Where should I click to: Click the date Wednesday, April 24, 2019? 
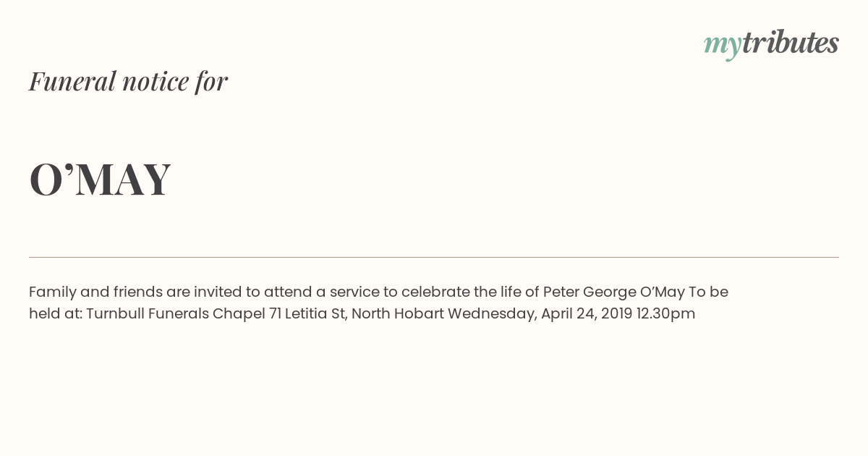coord(540,314)
